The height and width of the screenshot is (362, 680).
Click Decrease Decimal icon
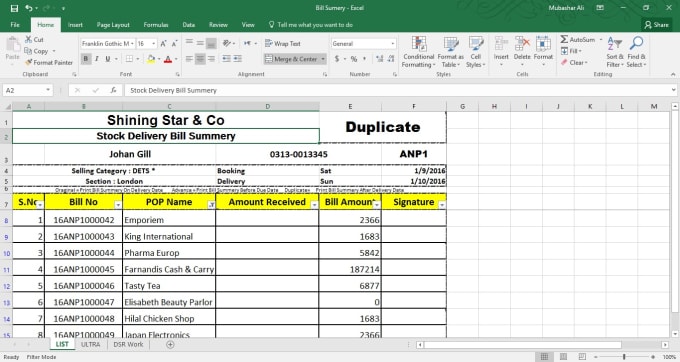pyautogui.click(x=391, y=59)
